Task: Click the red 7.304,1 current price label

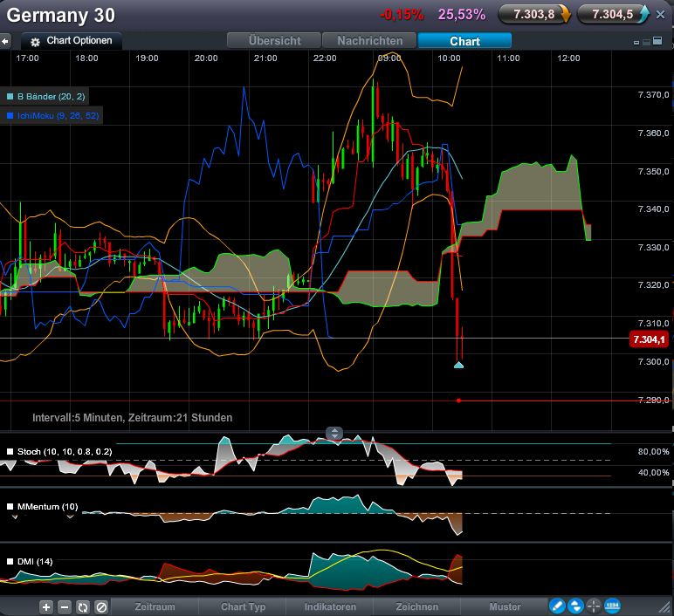Action: [x=649, y=340]
